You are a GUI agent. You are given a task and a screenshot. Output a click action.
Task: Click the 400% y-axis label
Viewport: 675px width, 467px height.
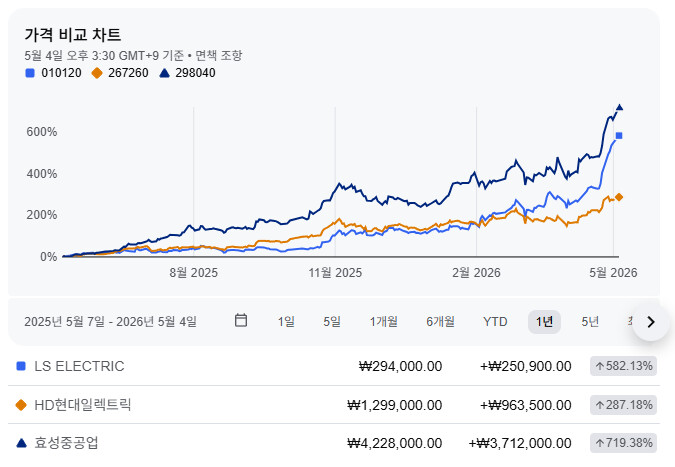pyautogui.click(x=42, y=174)
